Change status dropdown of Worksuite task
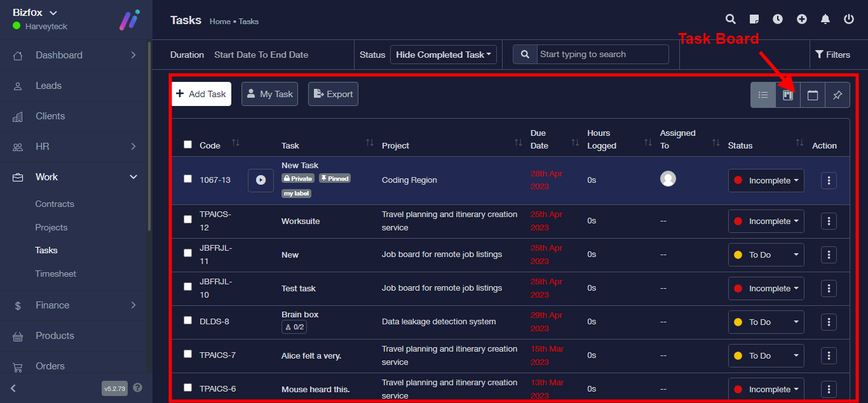868x403 pixels. click(766, 221)
